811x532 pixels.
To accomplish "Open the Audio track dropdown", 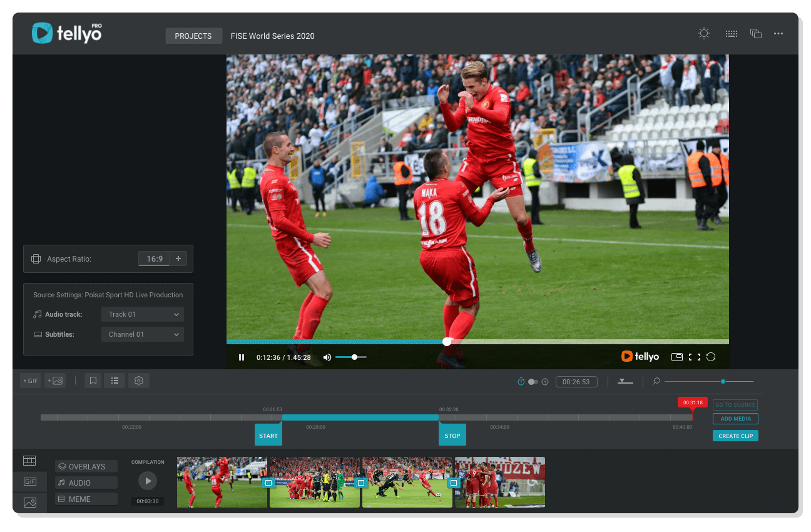I will 143,314.
